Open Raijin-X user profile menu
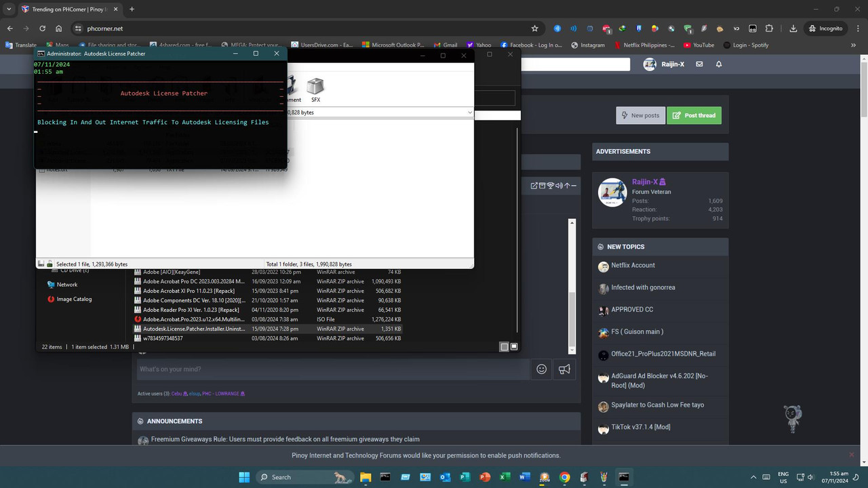This screenshot has height=488, width=868. tap(664, 64)
